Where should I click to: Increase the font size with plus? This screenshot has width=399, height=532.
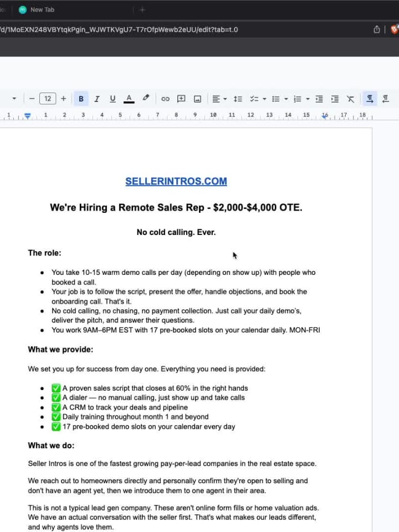click(63, 99)
